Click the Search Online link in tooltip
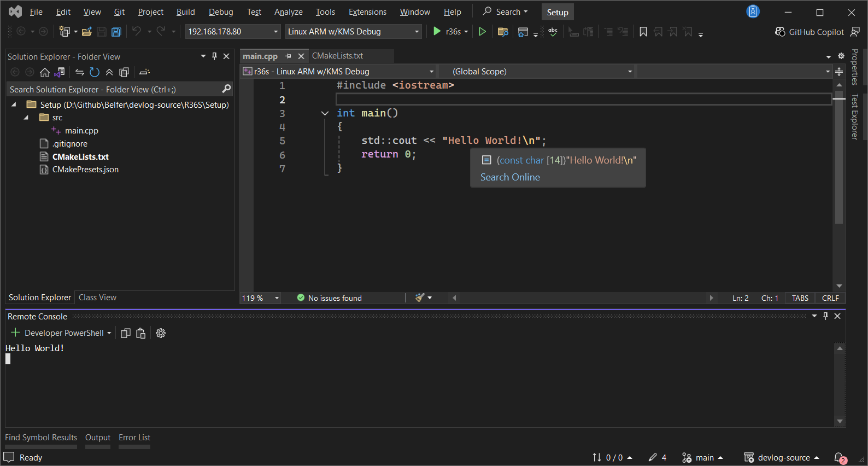 [510, 177]
